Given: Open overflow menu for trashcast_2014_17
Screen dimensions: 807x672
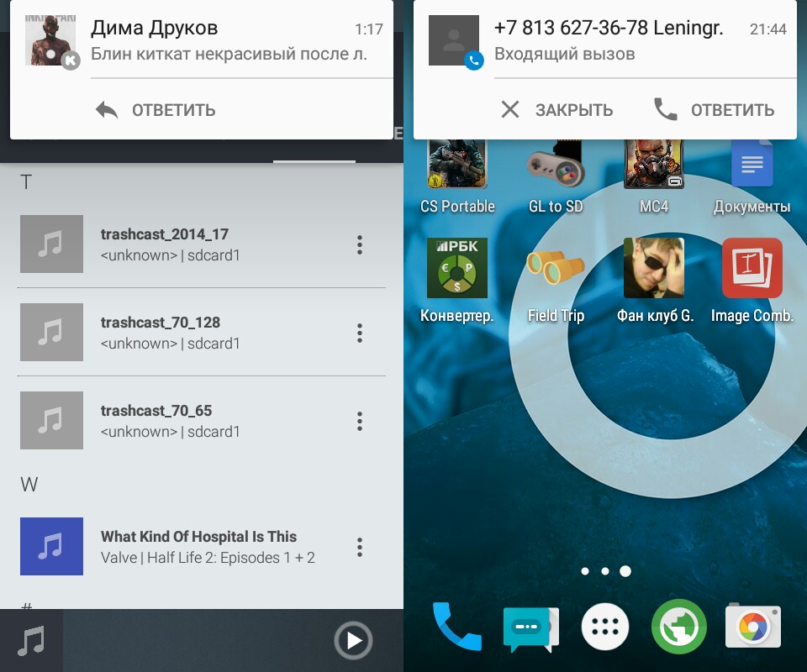Looking at the screenshot, I should pyautogui.click(x=360, y=244).
